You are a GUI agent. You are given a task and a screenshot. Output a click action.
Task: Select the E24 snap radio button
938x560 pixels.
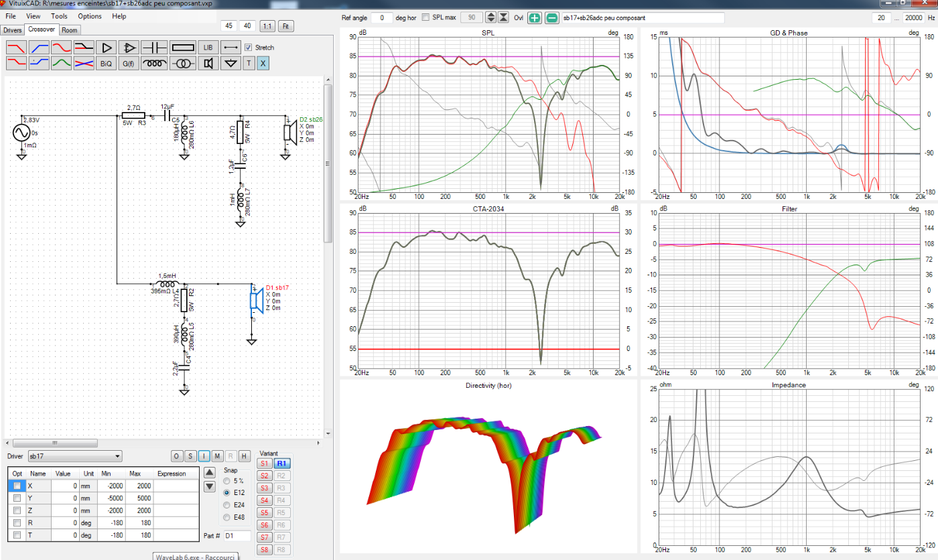[x=228, y=504]
